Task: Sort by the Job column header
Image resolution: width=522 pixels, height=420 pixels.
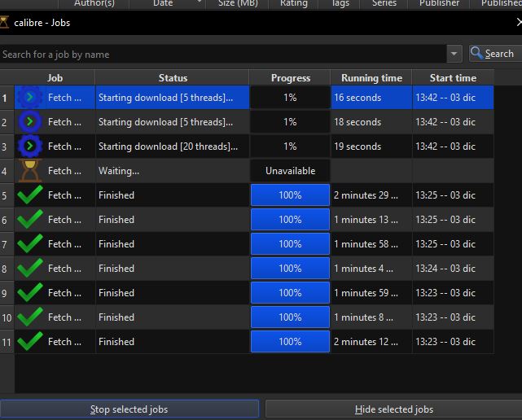Action: coord(55,78)
